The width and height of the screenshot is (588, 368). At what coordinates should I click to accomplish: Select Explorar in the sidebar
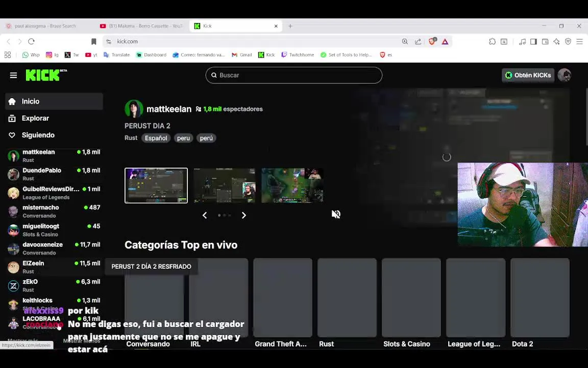(54, 118)
